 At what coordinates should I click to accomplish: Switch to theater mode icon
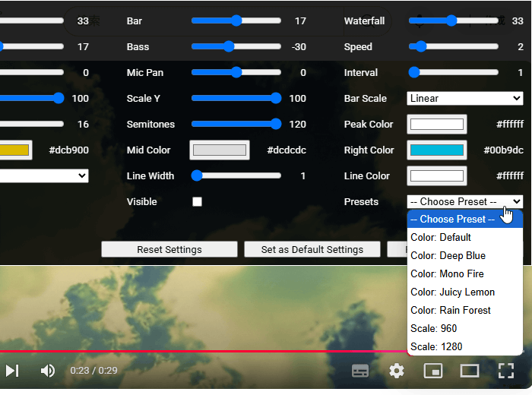pyautogui.click(x=470, y=371)
